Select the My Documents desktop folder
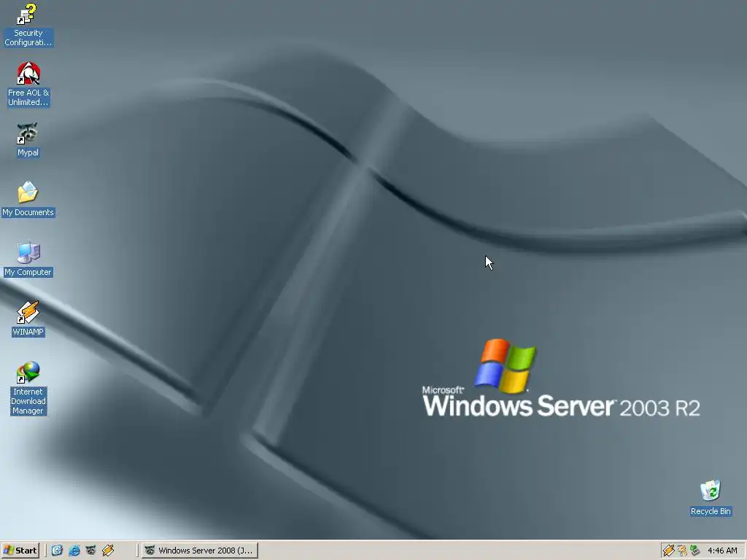Screen dimensions: 747x560 28,200
